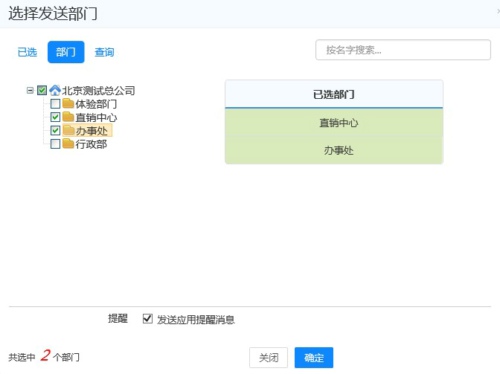This screenshot has height=374, width=500.
Task: Click the 体验部门 folder icon
Action: 68,104
